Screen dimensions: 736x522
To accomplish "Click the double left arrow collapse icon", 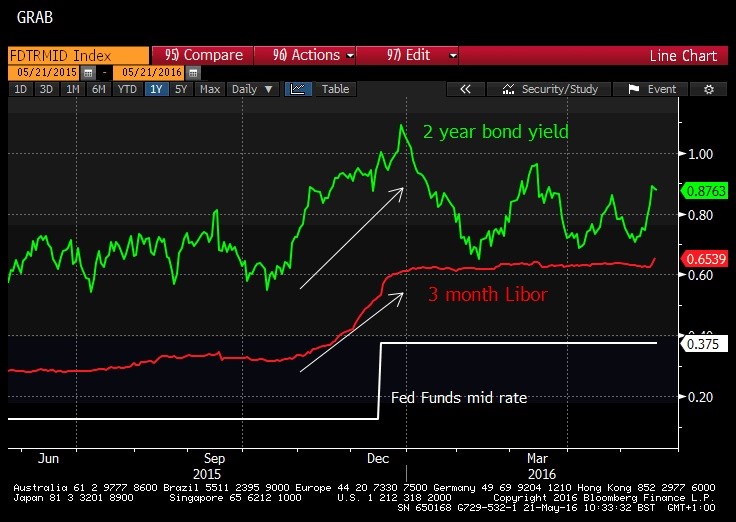I will click(465, 89).
